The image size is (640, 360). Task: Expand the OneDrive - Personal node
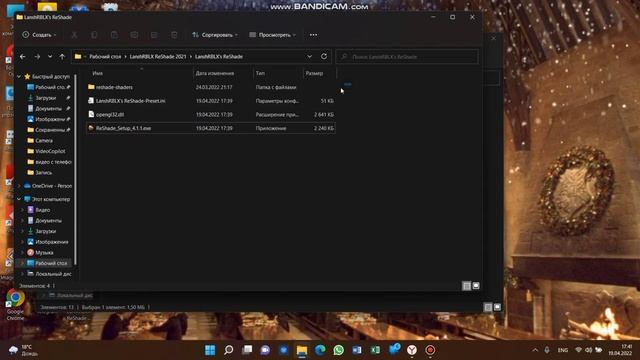tap(19, 186)
